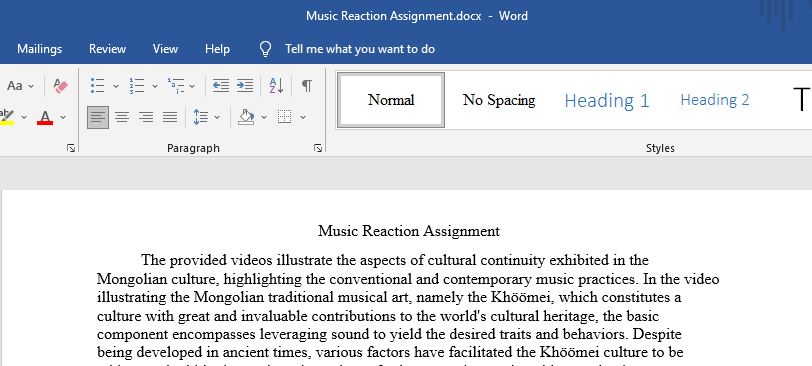Image resolution: width=812 pixels, height=366 pixels.
Task: Apply the Heading 1 style
Action: (606, 100)
